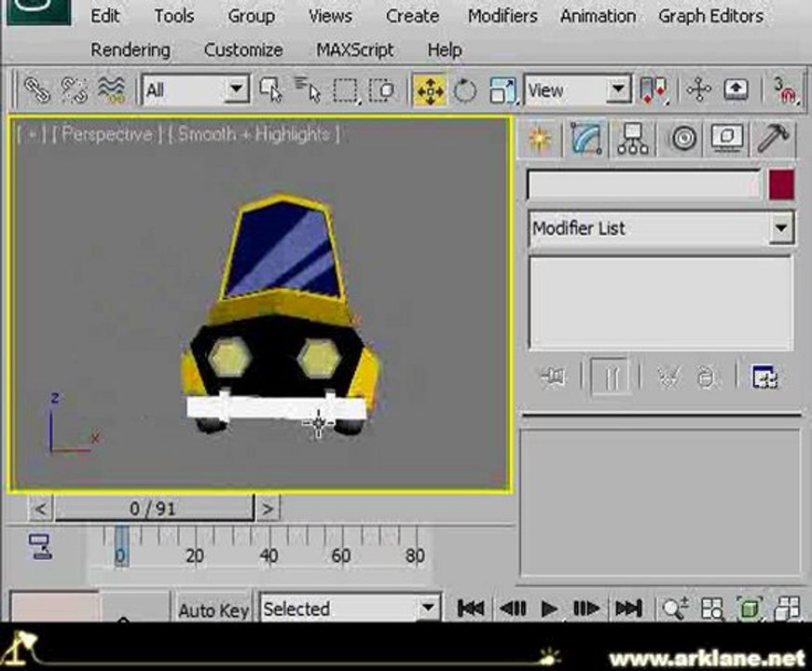812x671 pixels.
Task: Expand the Modifier List dropdown
Action: [x=781, y=227]
